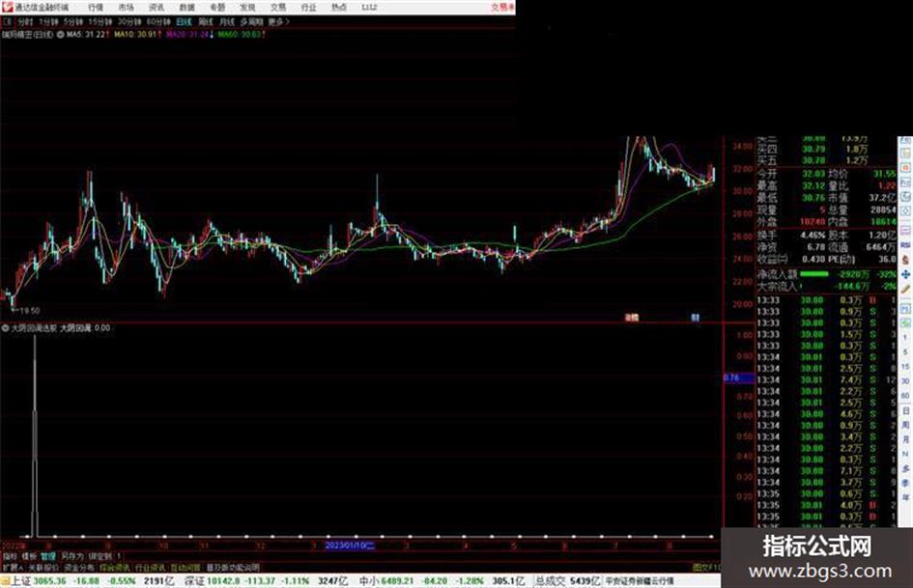Screen dimensions: 913x588
Task: Select 日 daily period in right sidebar
Action: pos(905,411)
